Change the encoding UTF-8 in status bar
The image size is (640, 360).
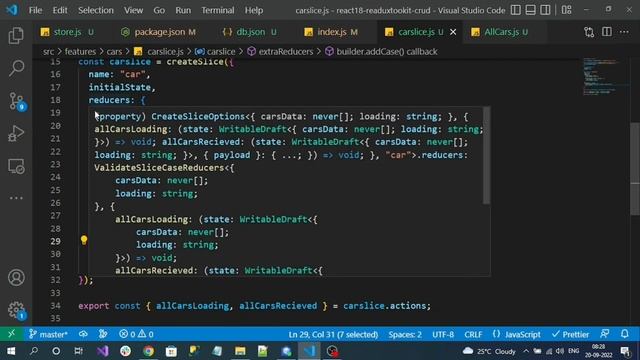click(443, 334)
